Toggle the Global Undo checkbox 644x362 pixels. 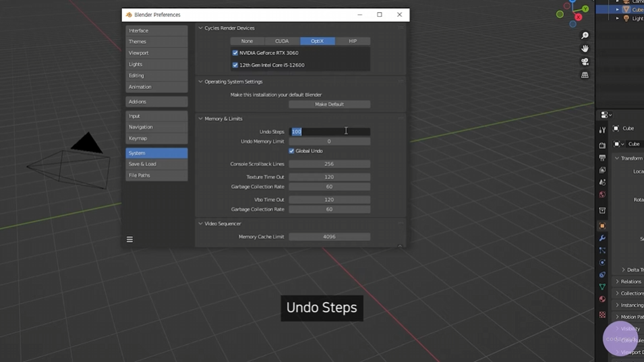(291, 151)
